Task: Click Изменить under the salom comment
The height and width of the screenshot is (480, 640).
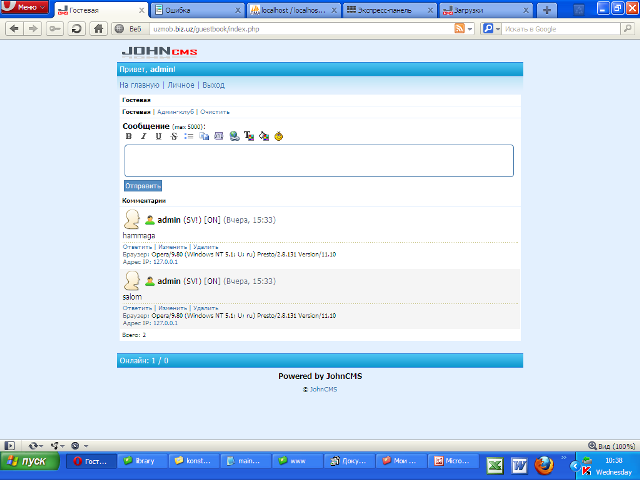Action: pyautogui.click(x=172, y=308)
